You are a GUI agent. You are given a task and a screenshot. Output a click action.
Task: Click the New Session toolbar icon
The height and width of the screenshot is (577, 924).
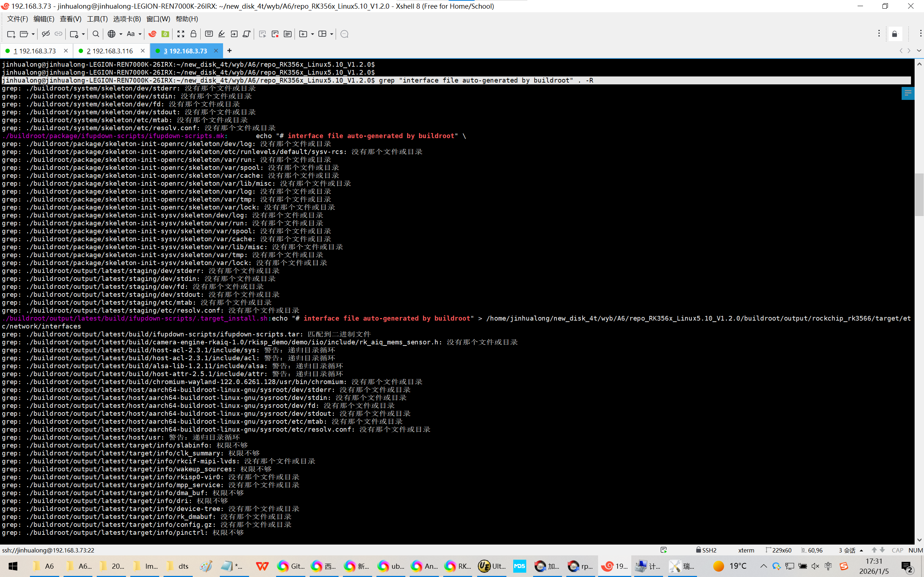(x=11, y=34)
